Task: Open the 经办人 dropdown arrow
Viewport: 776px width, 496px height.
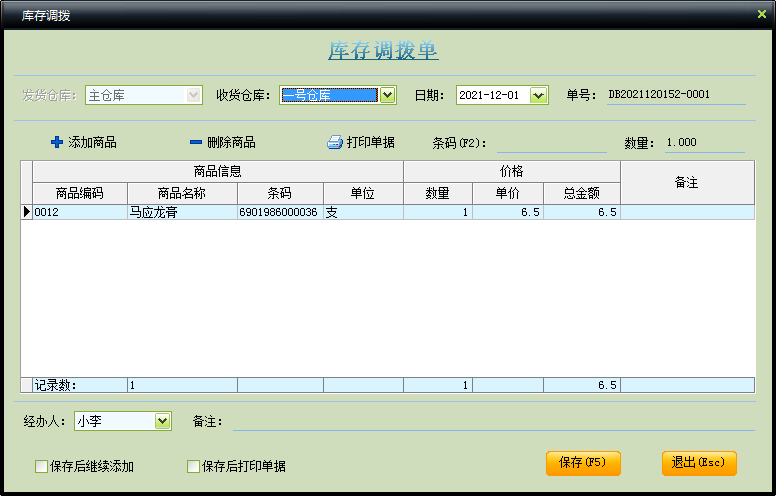Action: [162, 421]
